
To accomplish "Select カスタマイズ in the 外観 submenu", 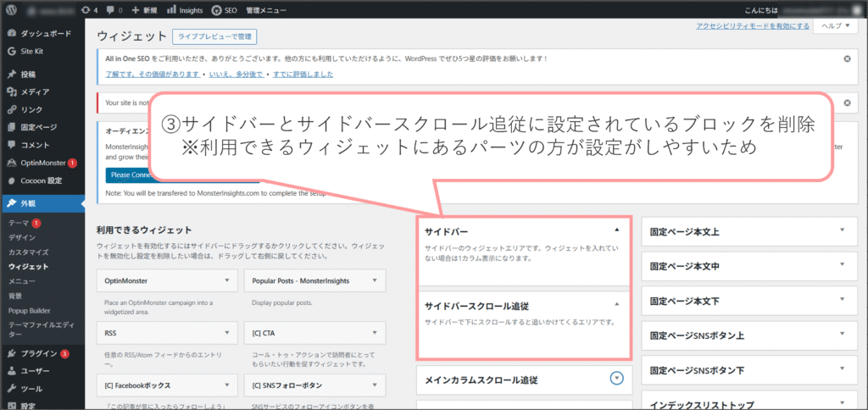I will click(x=28, y=252).
